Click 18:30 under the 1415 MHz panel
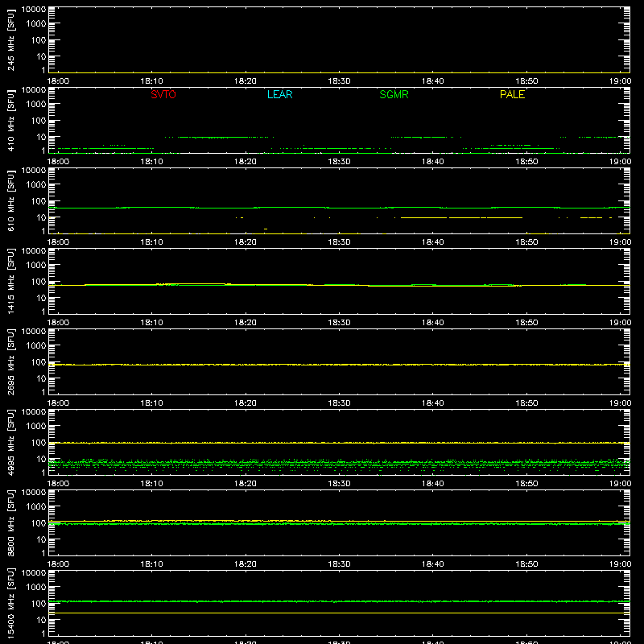 pos(339,323)
